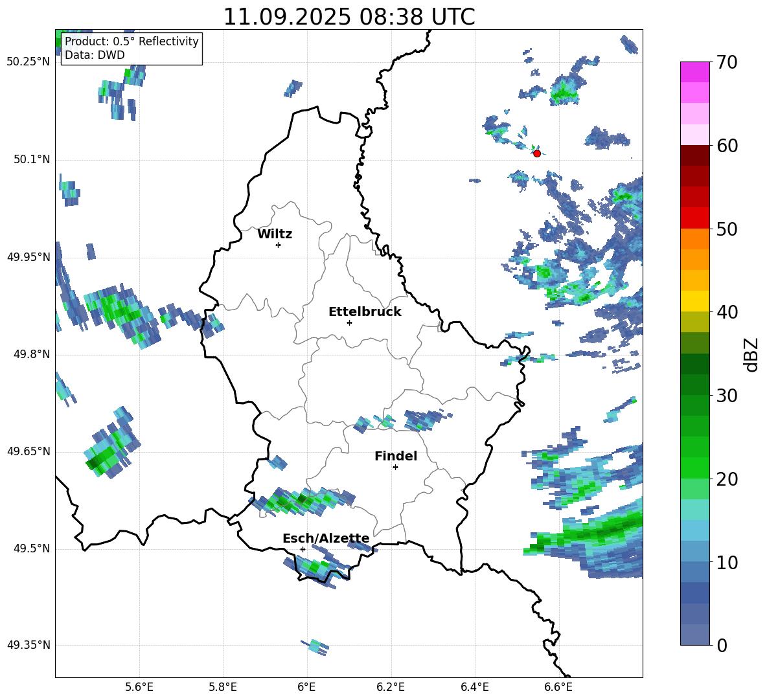
Task: Select the Findel city label
Action: [396, 456]
